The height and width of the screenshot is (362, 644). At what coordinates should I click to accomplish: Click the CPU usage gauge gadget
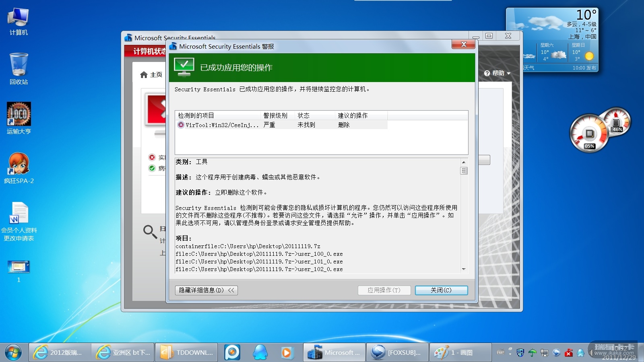[589, 134]
